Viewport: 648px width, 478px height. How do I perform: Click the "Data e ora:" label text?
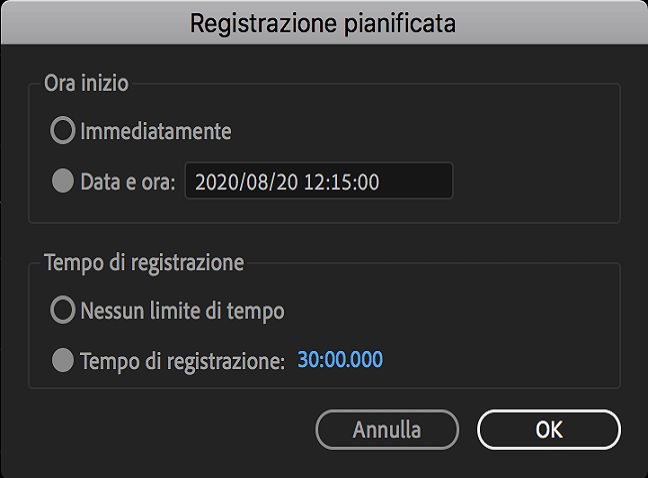point(128,182)
